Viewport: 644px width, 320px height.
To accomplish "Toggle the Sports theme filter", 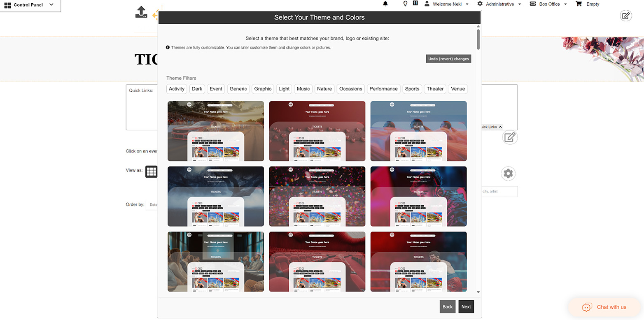I will pos(412,89).
